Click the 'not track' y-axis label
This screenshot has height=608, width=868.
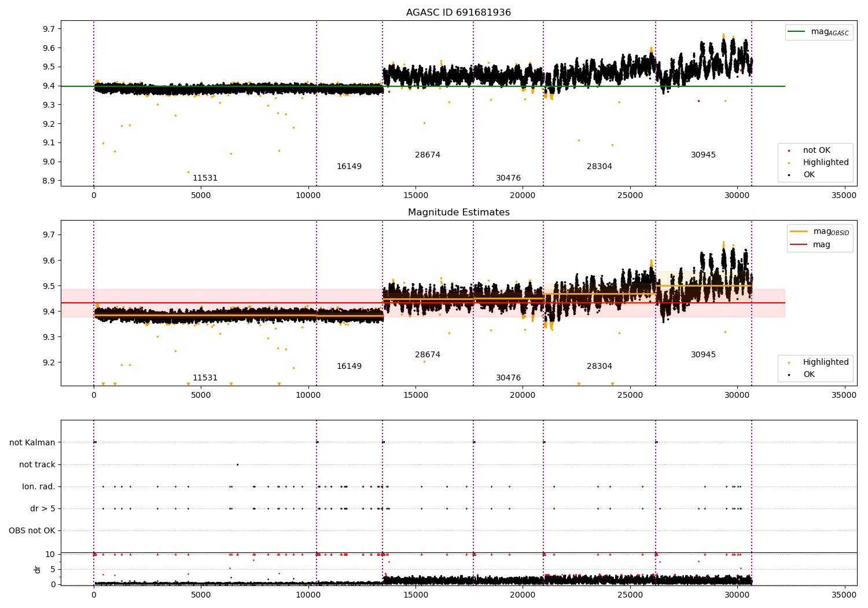(x=37, y=465)
